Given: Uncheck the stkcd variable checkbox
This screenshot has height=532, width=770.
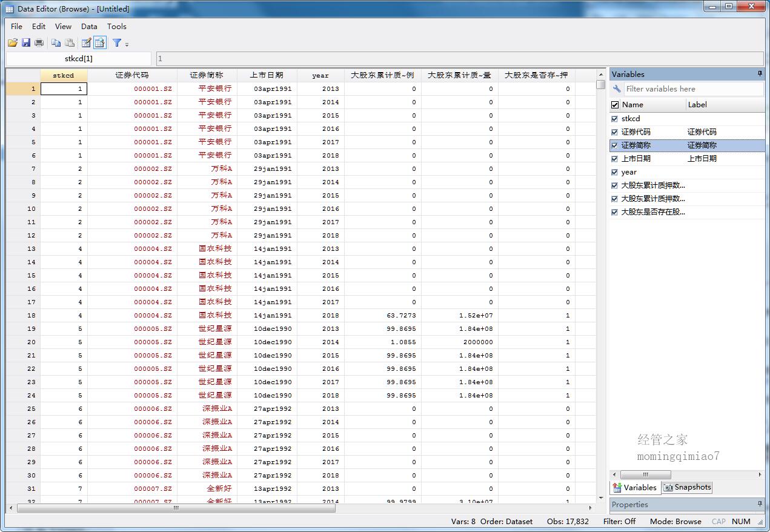Looking at the screenshot, I should pyautogui.click(x=615, y=119).
